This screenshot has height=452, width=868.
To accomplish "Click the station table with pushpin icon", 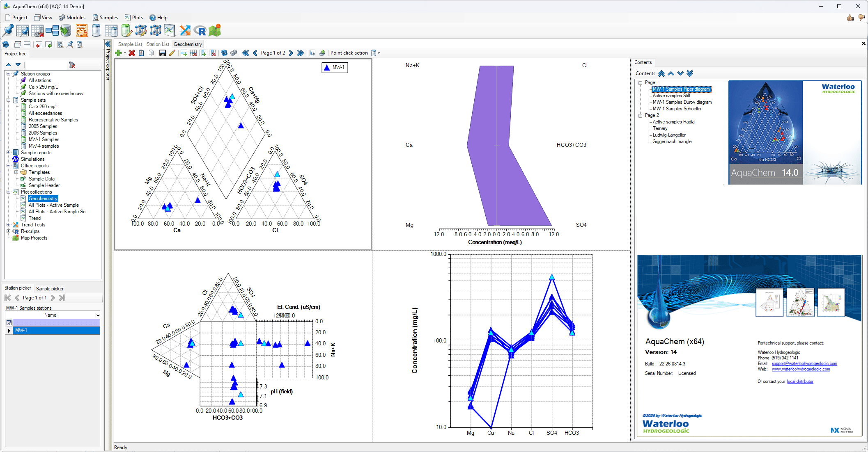I will coord(23,30).
